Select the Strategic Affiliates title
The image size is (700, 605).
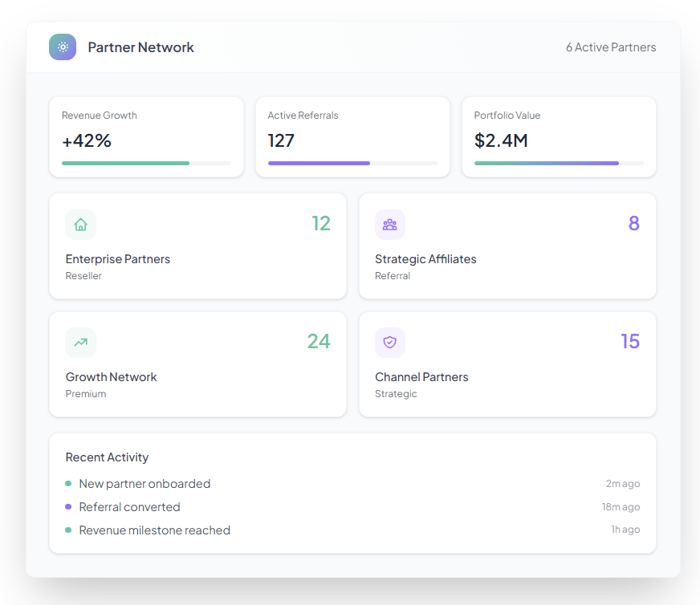425,259
